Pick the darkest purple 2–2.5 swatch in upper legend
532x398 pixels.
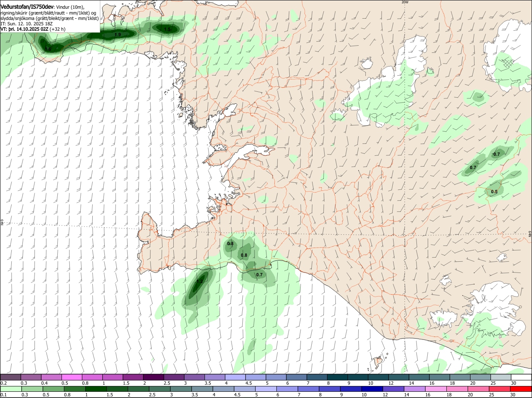point(153,377)
